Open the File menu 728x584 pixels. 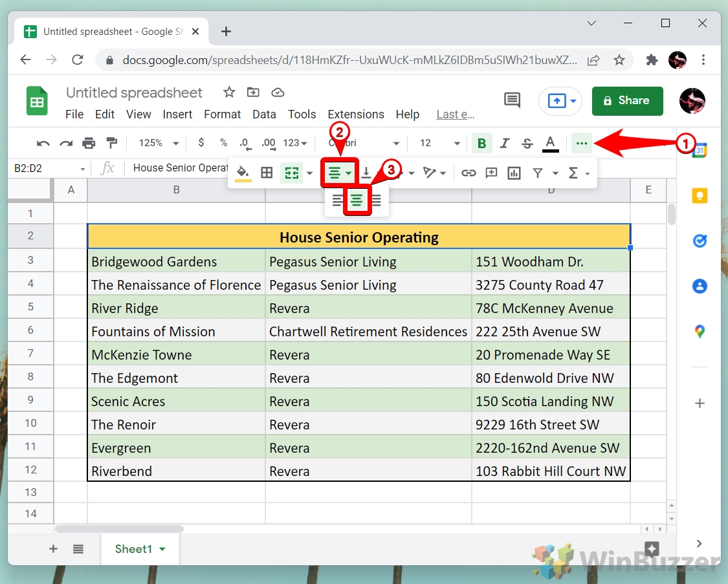click(x=74, y=114)
